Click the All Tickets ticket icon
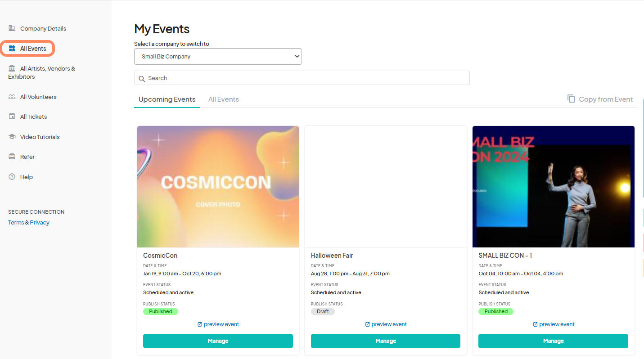Viewport: 644px width, 359px height. coord(12,116)
